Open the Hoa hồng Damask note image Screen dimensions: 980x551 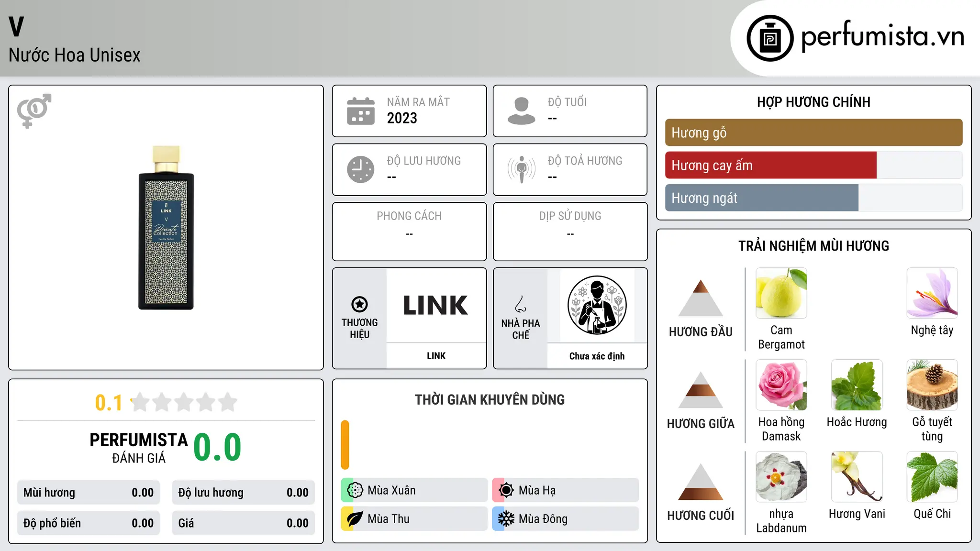pos(781,385)
